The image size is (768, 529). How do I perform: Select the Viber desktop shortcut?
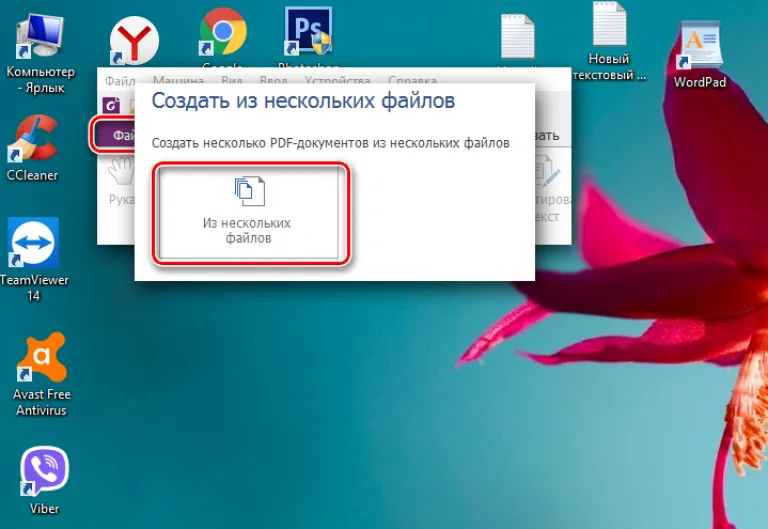pos(44,480)
